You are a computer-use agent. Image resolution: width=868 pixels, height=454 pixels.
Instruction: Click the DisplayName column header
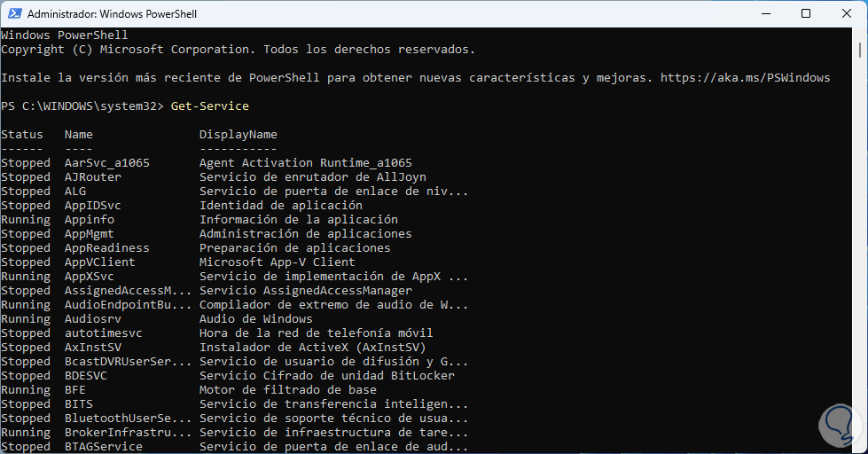tap(238, 135)
